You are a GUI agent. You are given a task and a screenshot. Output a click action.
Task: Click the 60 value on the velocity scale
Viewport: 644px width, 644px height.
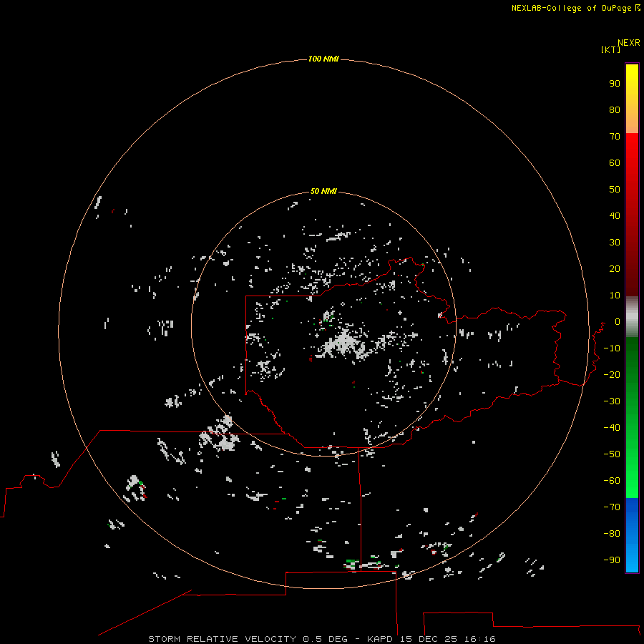[615, 162]
